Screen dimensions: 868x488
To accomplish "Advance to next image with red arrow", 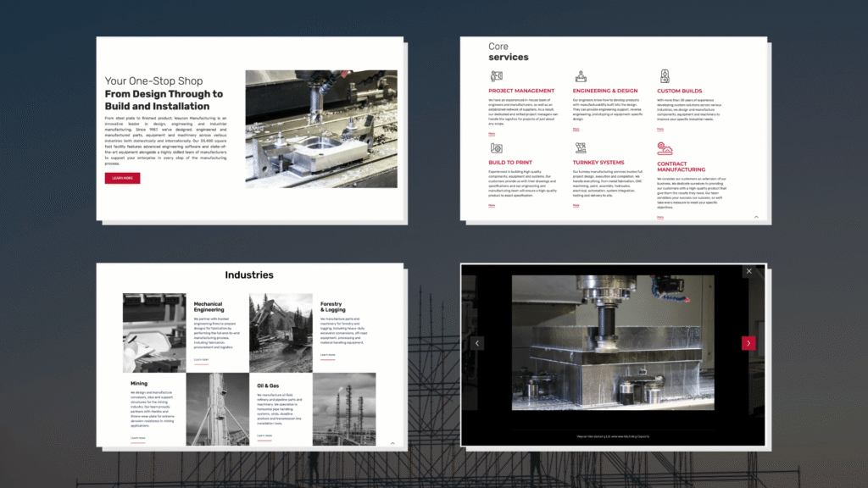I will point(748,343).
